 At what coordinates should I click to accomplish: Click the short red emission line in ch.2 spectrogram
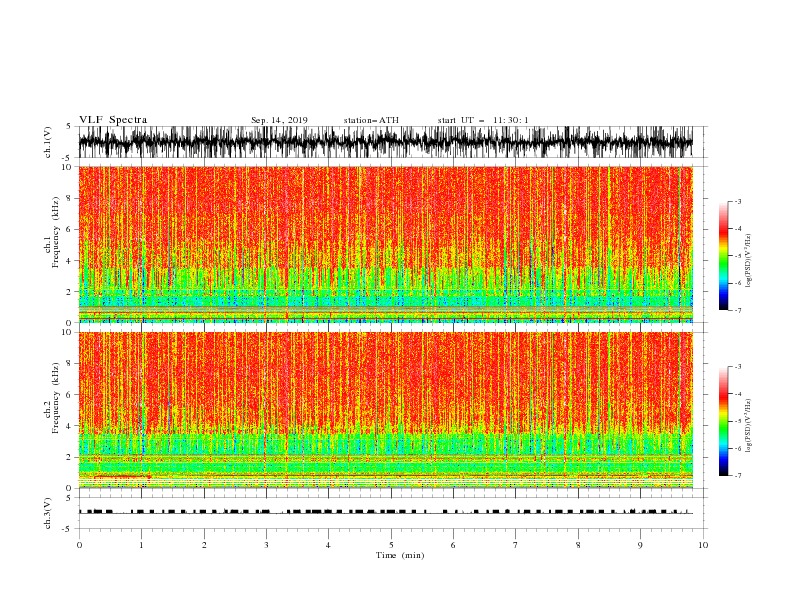pos(123,477)
